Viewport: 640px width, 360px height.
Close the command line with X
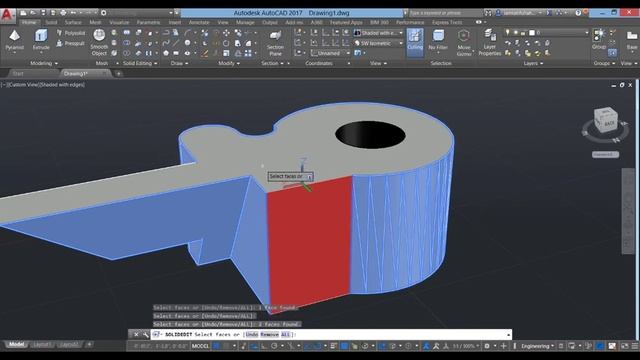coord(136,335)
